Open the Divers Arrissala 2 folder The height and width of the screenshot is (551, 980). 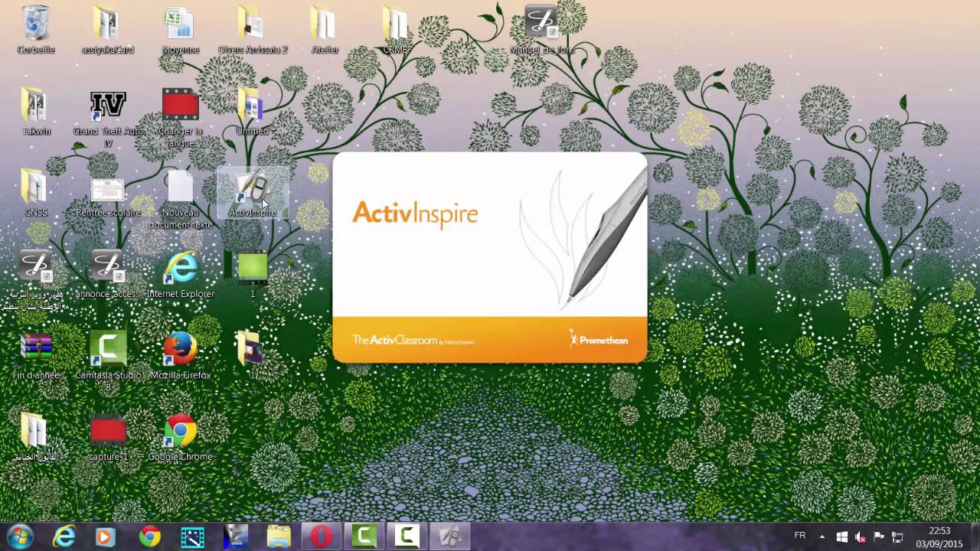(253, 29)
